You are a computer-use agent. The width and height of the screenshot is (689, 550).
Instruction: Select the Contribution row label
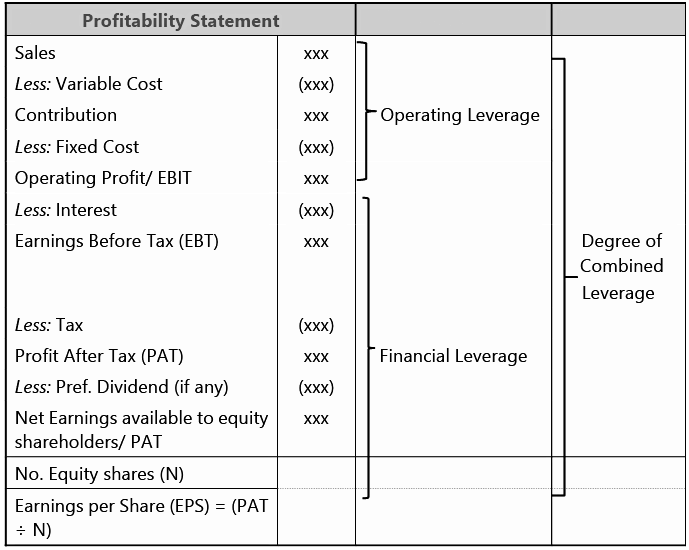pos(66,115)
